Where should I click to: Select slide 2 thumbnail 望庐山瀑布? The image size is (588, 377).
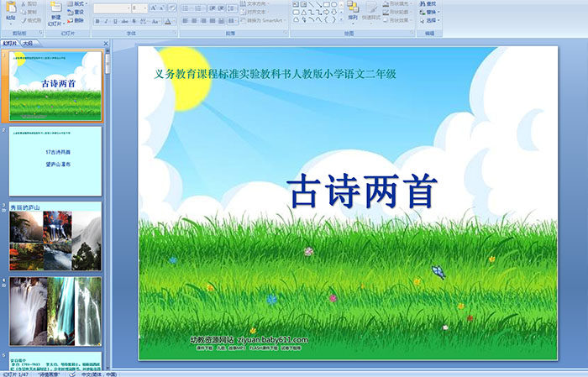55,161
